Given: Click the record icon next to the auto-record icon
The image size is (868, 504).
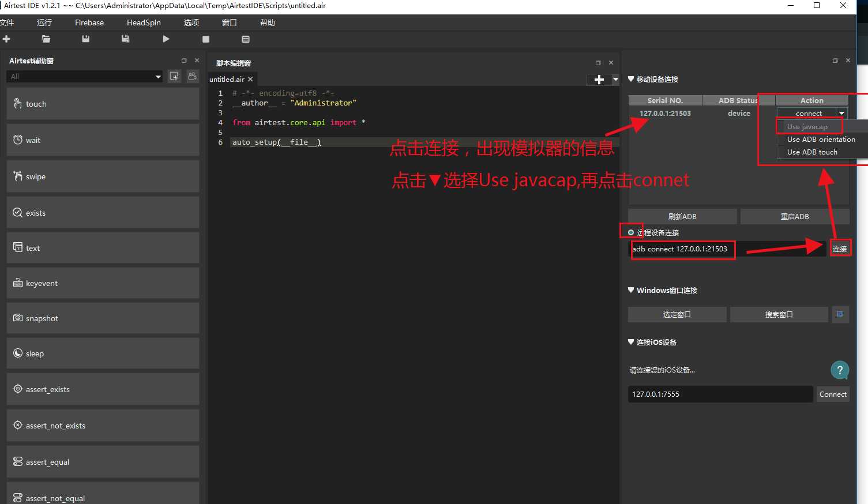Looking at the screenshot, I should pyautogui.click(x=193, y=76).
